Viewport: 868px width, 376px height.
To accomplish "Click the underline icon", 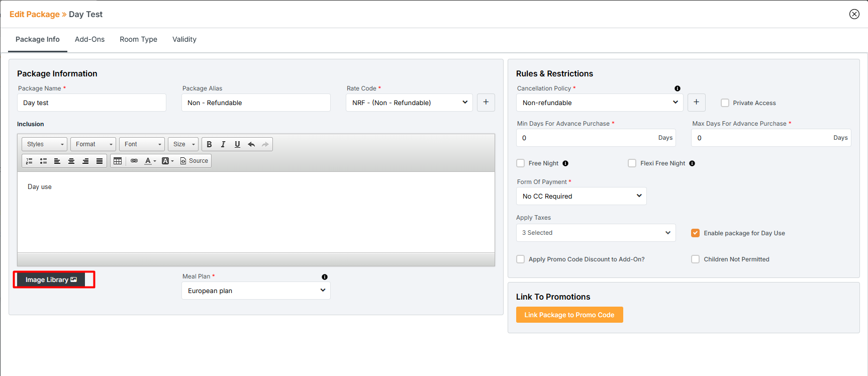I will tap(237, 144).
